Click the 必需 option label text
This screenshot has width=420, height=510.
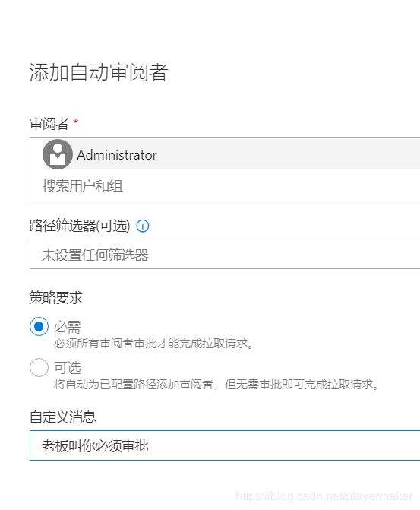tap(68, 327)
